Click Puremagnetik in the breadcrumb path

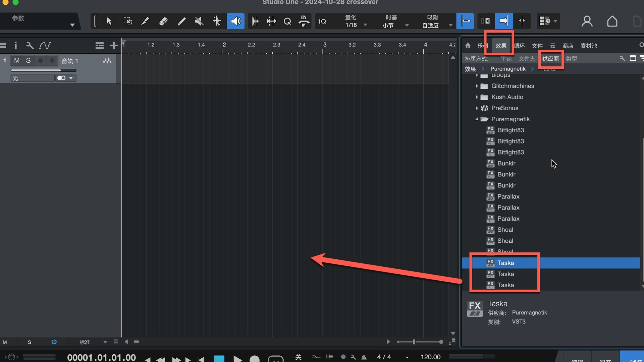pyautogui.click(x=508, y=69)
